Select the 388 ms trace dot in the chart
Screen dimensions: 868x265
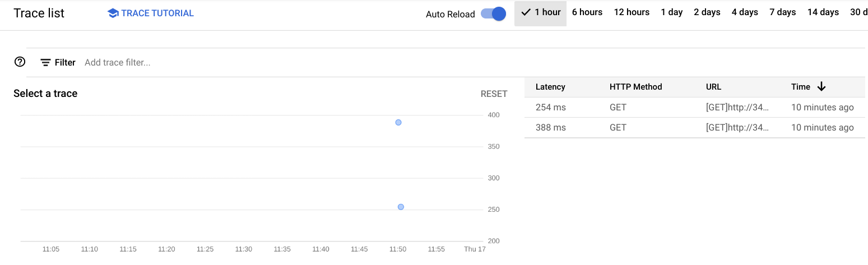[398, 122]
